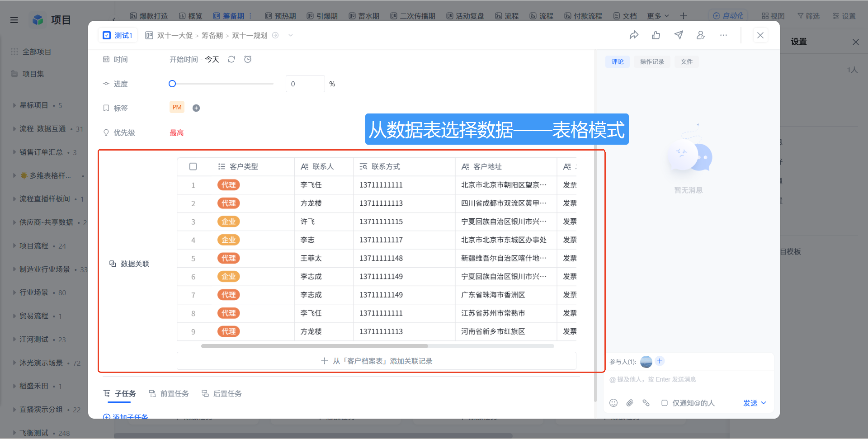Close the 设置 side panel

tap(856, 42)
